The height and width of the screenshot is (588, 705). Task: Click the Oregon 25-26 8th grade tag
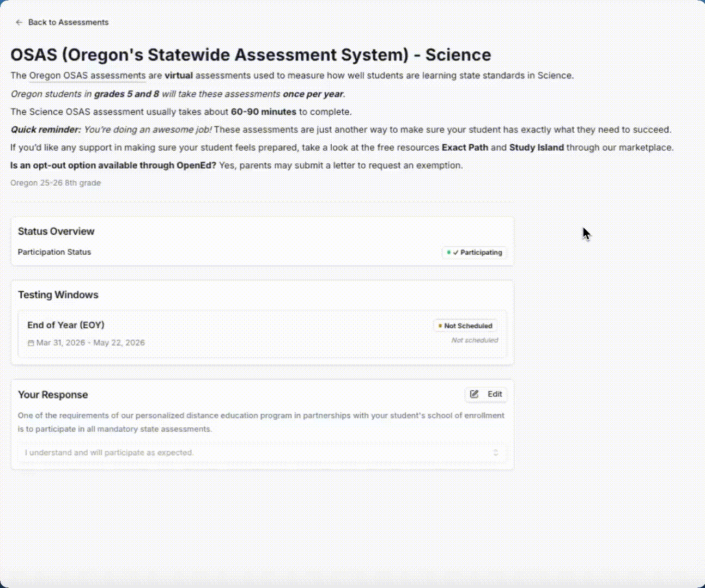click(56, 183)
